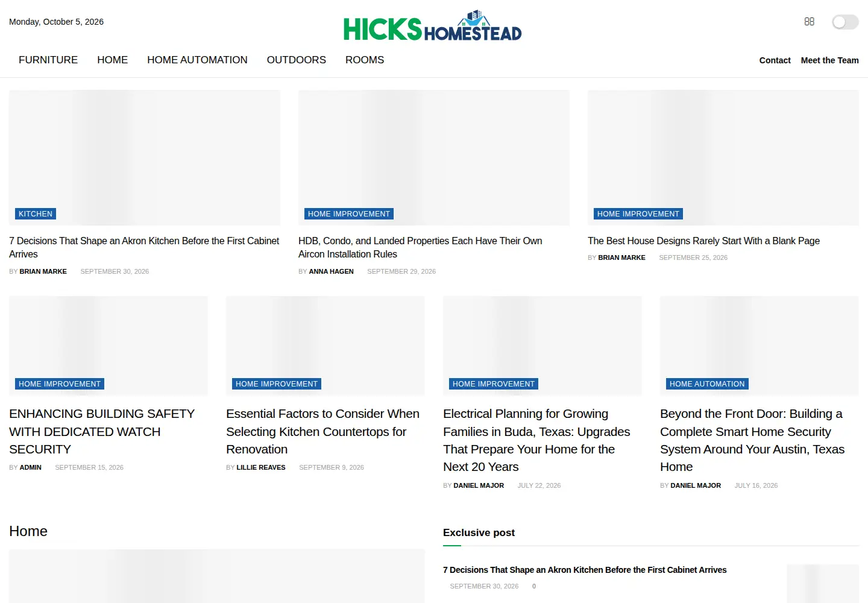Click HOME IMPROVEMENT tag on HDB aircon article
Image resolution: width=868 pixels, height=603 pixels.
pos(349,214)
